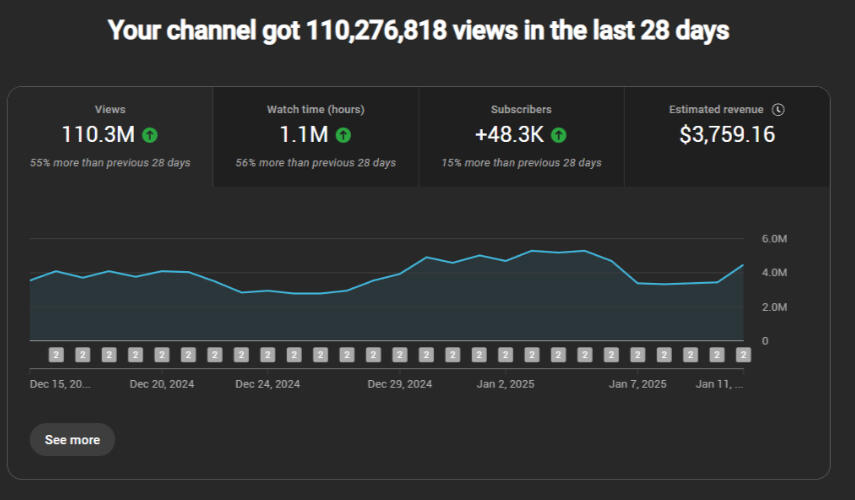Select the video marker directly above Dec 29, 2024
Screen dimensions: 855x500
pyautogui.click(x=400, y=355)
